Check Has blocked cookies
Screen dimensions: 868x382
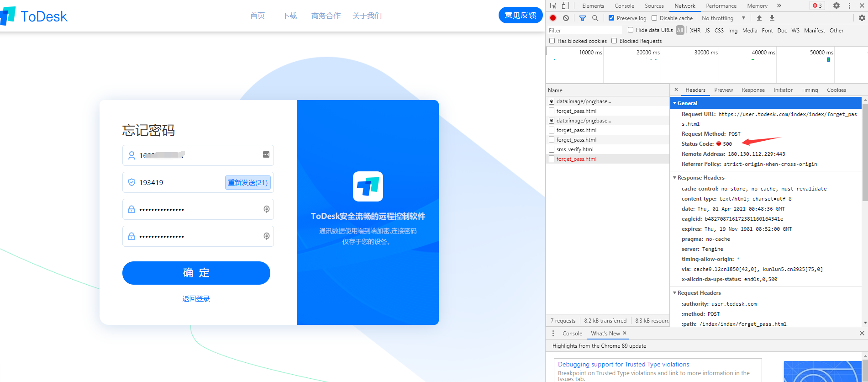[x=552, y=41]
